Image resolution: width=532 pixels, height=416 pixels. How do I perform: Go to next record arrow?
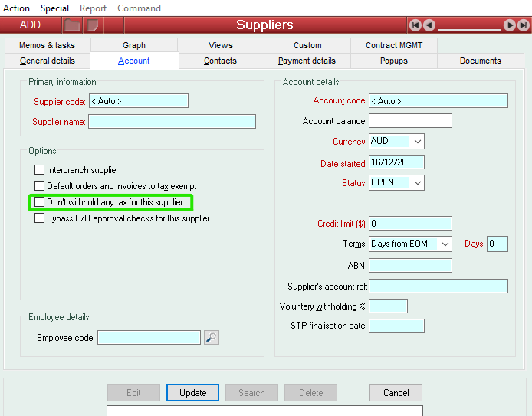click(509, 25)
